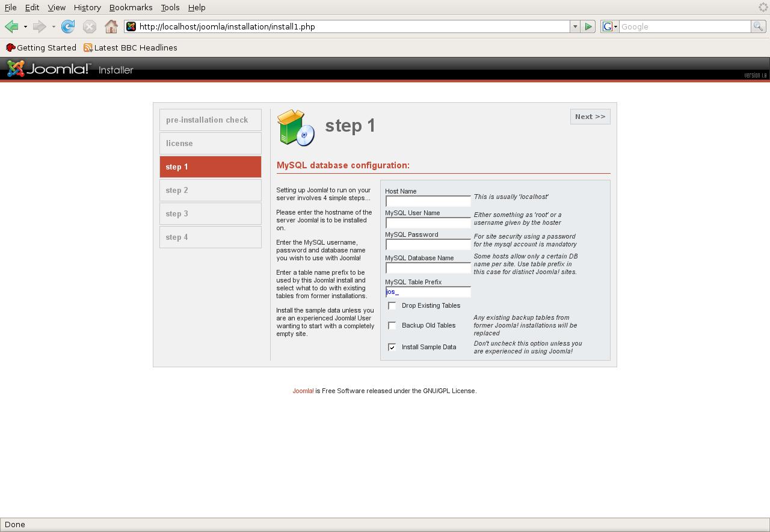Expand the back history dropdown arrow
The image size is (770, 532).
25,26
